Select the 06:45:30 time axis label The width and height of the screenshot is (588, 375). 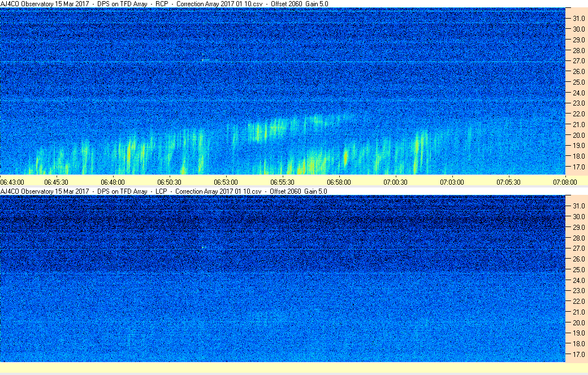click(56, 182)
